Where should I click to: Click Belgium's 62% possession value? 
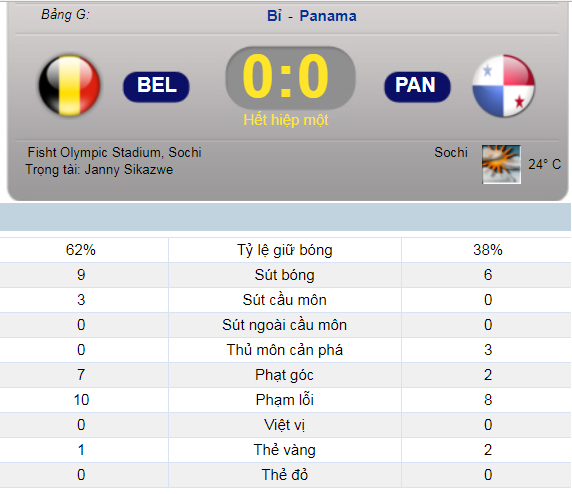(x=81, y=250)
